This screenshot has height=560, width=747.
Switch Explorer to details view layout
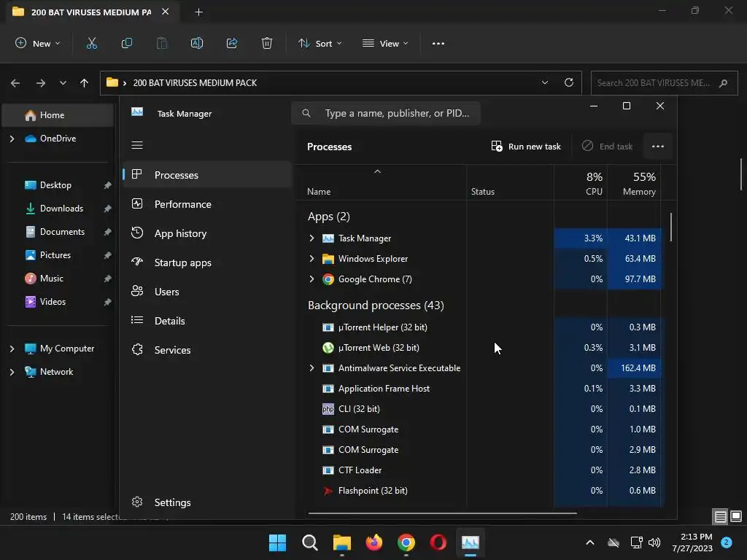click(x=720, y=516)
